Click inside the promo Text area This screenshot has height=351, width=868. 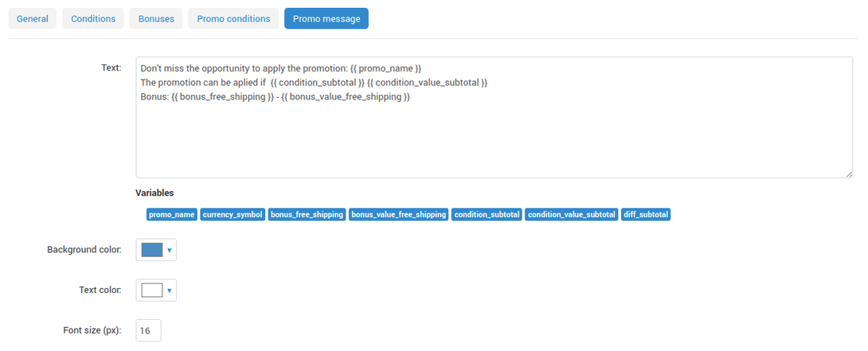click(494, 117)
